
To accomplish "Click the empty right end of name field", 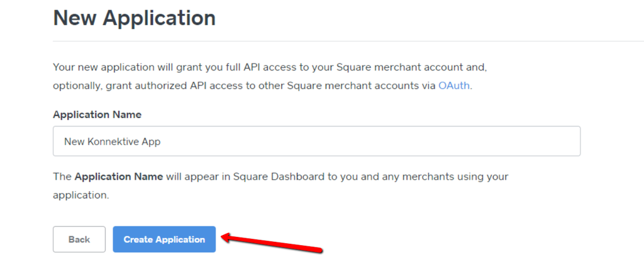I will click(x=503, y=141).
